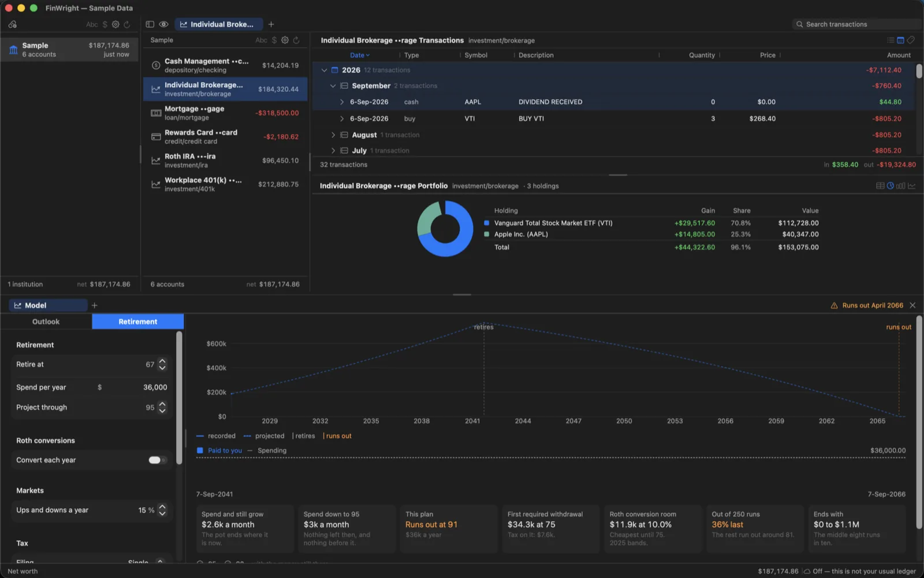Screen dimensions: 924x578
Task: Toggle the eye visibility button
Action: point(164,24)
